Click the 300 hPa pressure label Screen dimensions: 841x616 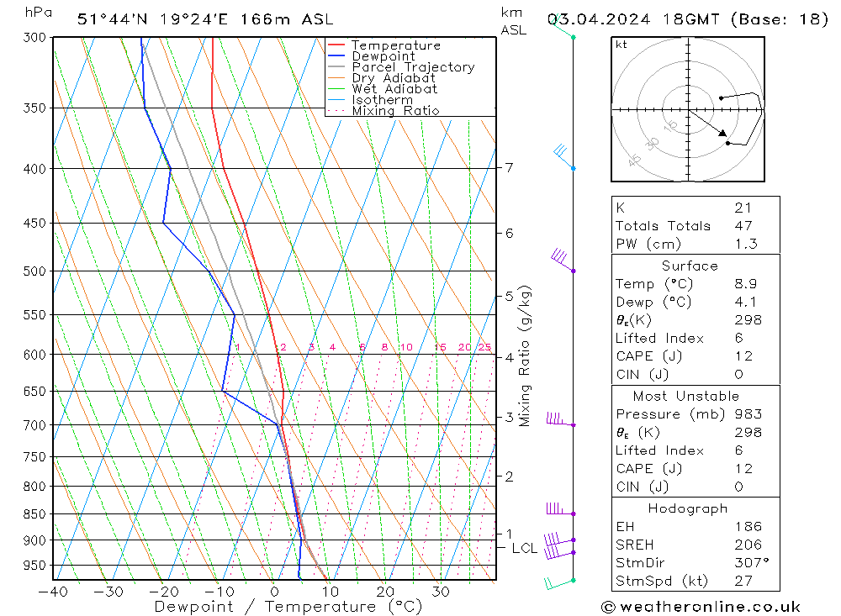tap(34, 38)
